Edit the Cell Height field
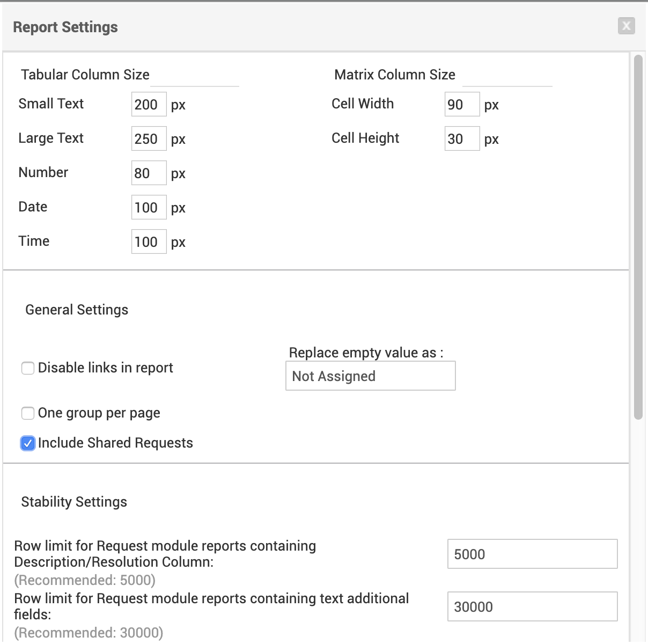Image resolution: width=648 pixels, height=644 pixels. tap(462, 138)
